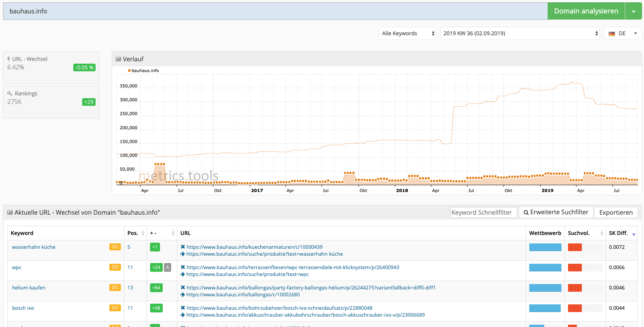Open Erweiterte Suchfilter

pyautogui.click(x=556, y=212)
